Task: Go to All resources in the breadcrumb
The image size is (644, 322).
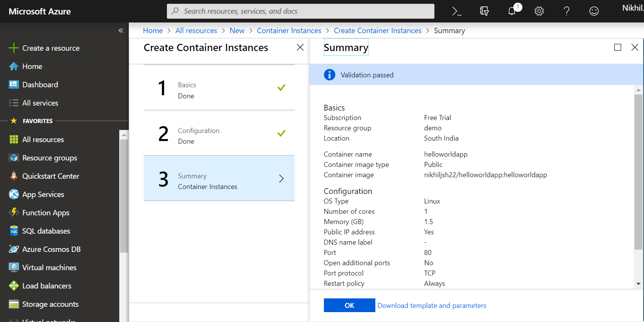Action: (196, 30)
